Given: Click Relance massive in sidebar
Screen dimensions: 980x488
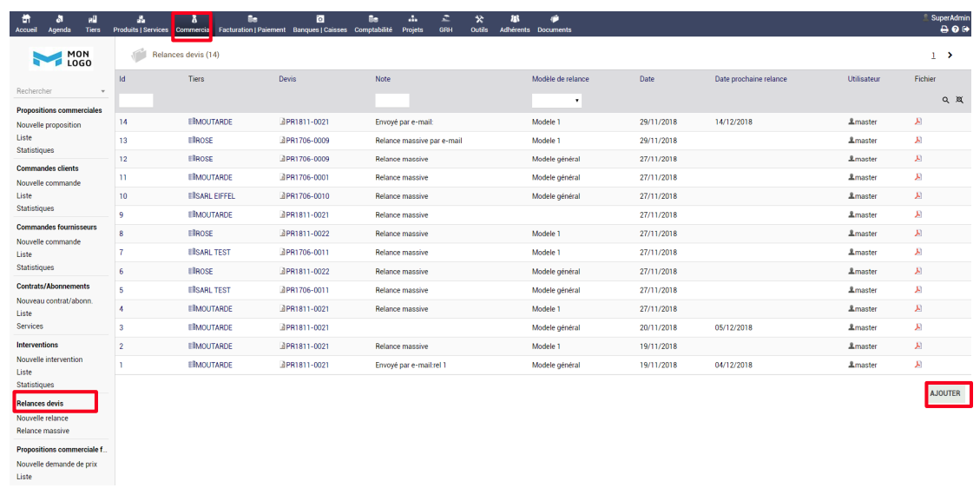Looking at the screenshot, I should click(x=43, y=431).
